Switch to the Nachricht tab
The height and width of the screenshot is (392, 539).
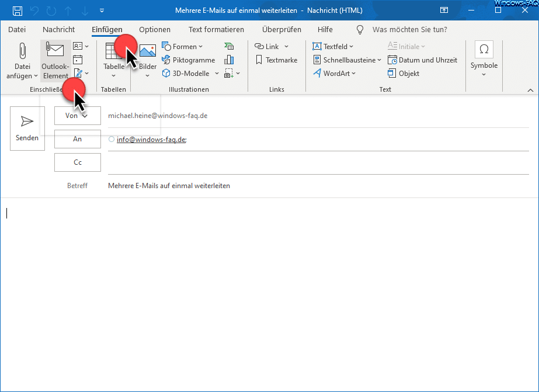59,30
